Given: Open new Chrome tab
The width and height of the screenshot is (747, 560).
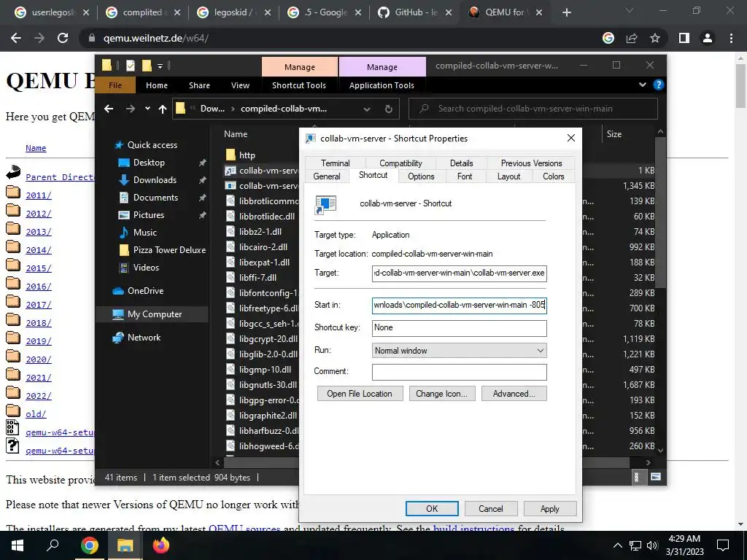Looking at the screenshot, I should tap(566, 12).
